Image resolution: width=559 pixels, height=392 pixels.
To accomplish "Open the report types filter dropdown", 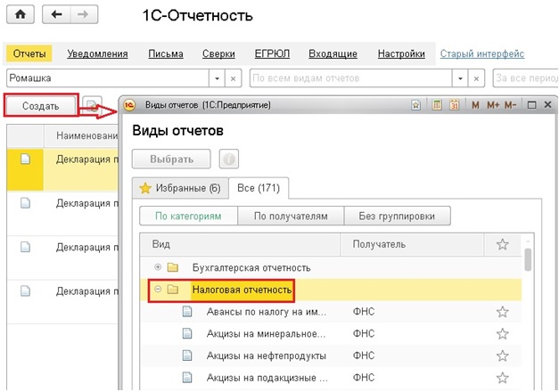I will click(x=460, y=78).
